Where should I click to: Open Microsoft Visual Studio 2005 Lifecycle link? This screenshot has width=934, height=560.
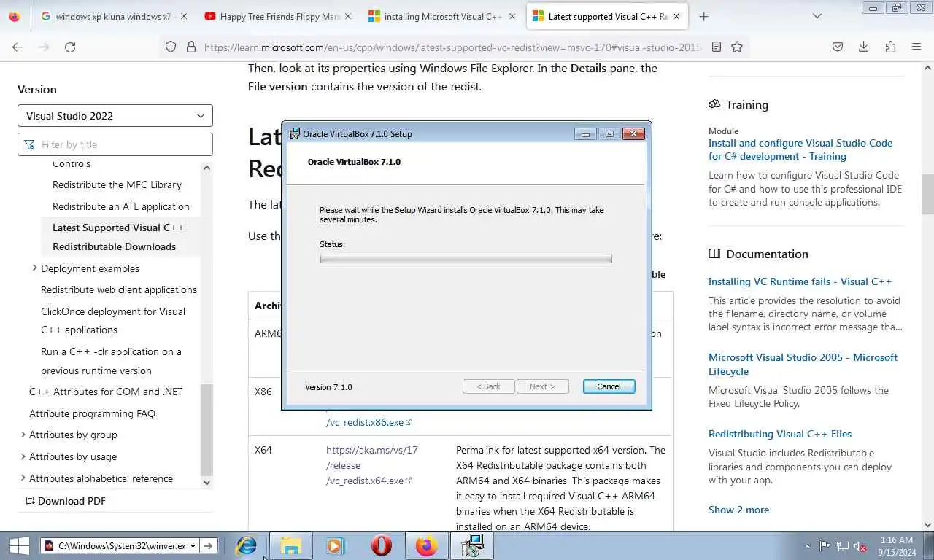pyautogui.click(x=803, y=364)
